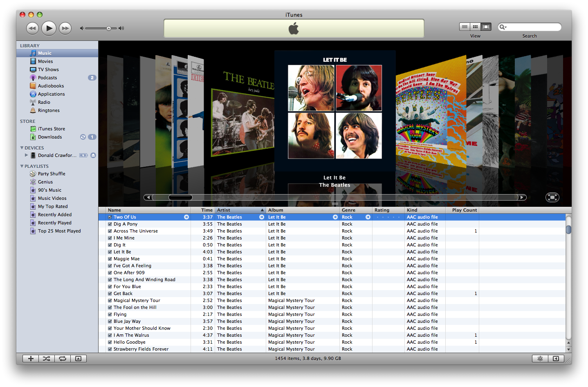Select Music in the Library sidebar

coord(57,53)
